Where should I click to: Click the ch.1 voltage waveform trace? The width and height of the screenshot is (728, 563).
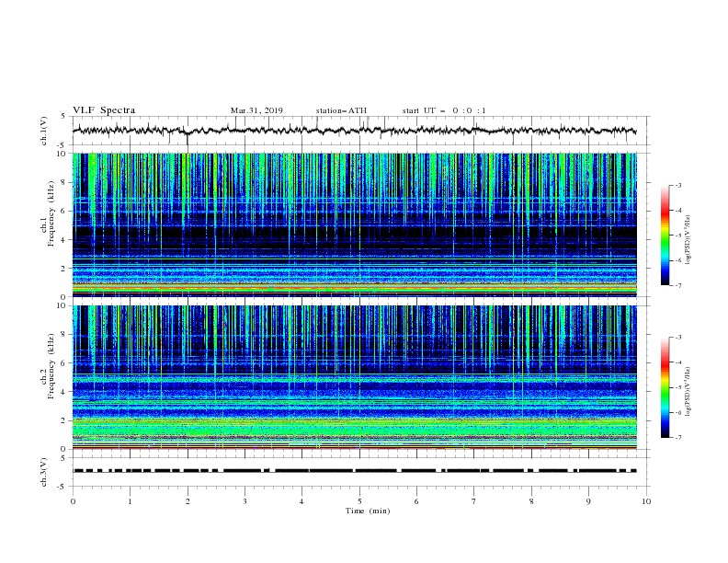tap(354, 131)
